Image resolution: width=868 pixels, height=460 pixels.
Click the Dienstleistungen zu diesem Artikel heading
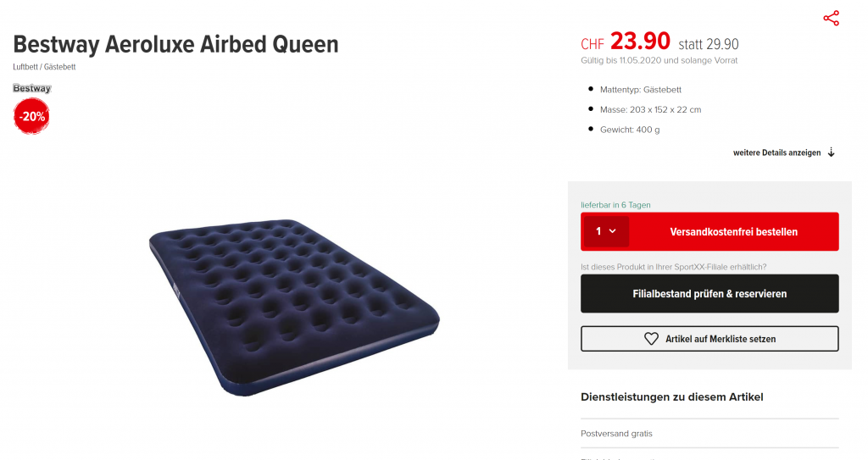click(673, 396)
